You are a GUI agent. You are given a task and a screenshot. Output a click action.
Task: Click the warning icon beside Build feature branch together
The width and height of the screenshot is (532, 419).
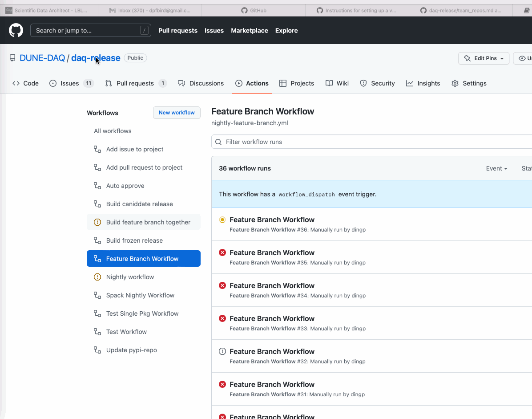click(x=97, y=222)
